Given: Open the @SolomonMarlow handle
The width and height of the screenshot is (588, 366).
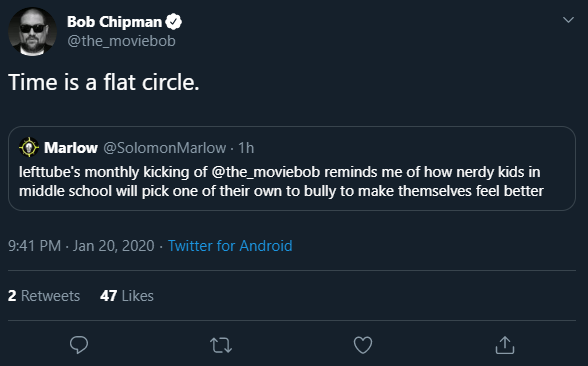Looking at the screenshot, I should click(x=165, y=148).
